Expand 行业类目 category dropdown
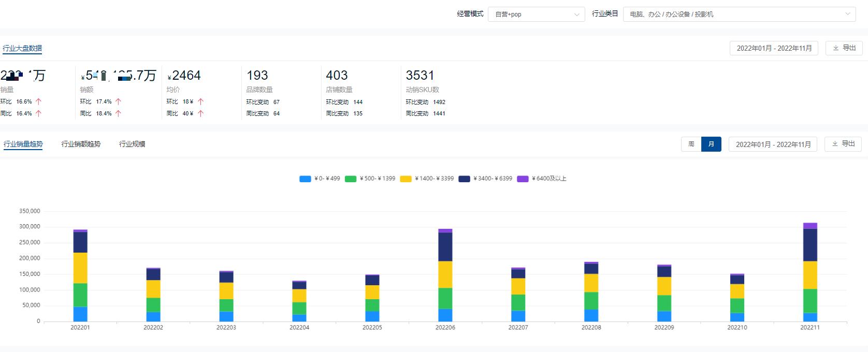Screen dimensions: 868x352 [739, 14]
